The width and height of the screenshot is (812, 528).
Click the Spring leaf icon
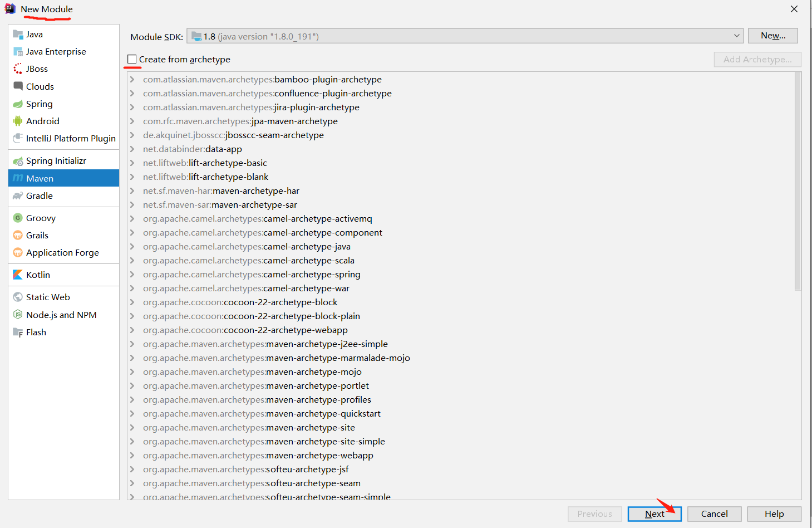pos(18,104)
